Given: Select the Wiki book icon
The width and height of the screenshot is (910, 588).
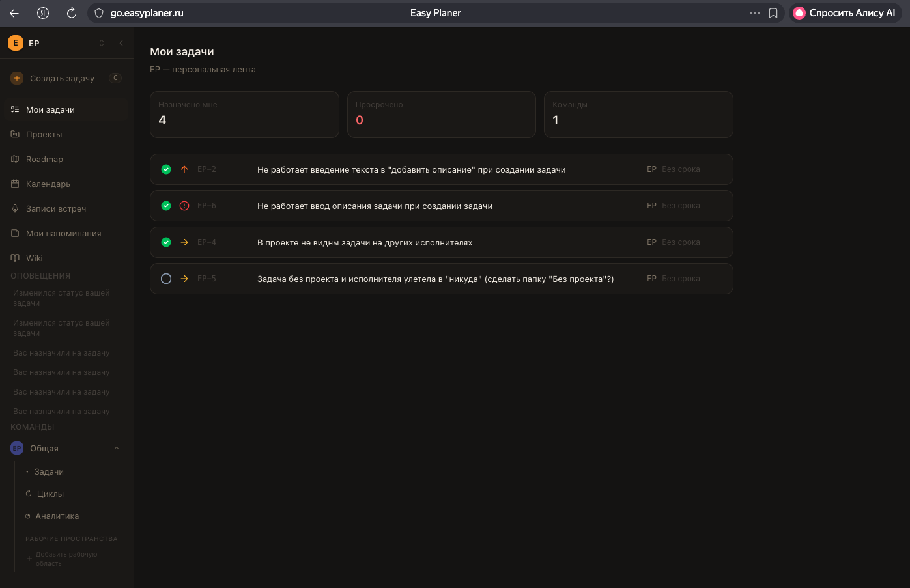Looking at the screenshot, I should coord(14,258).
